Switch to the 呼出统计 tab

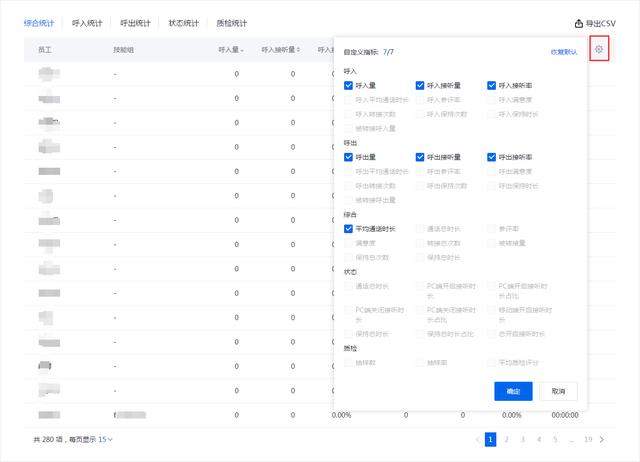135,23
